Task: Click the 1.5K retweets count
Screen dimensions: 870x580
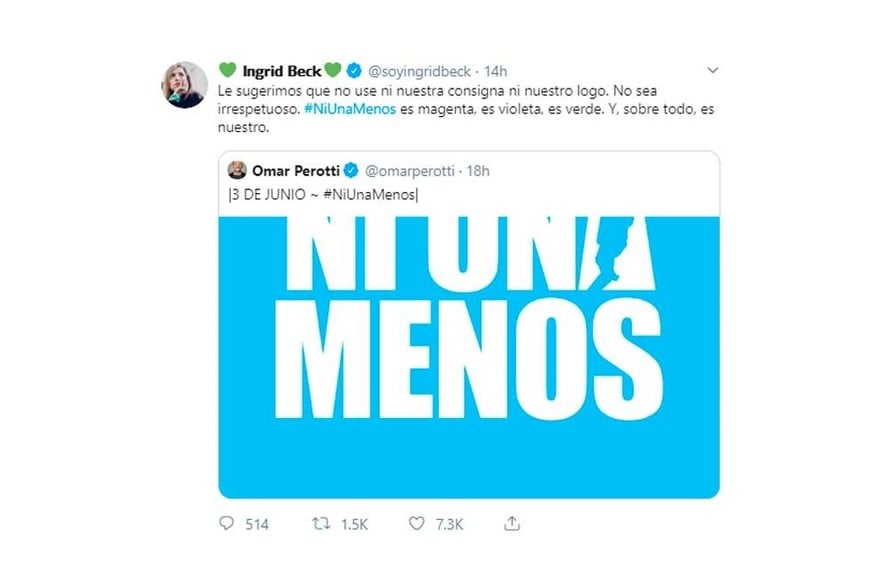Action: point(355,524)
